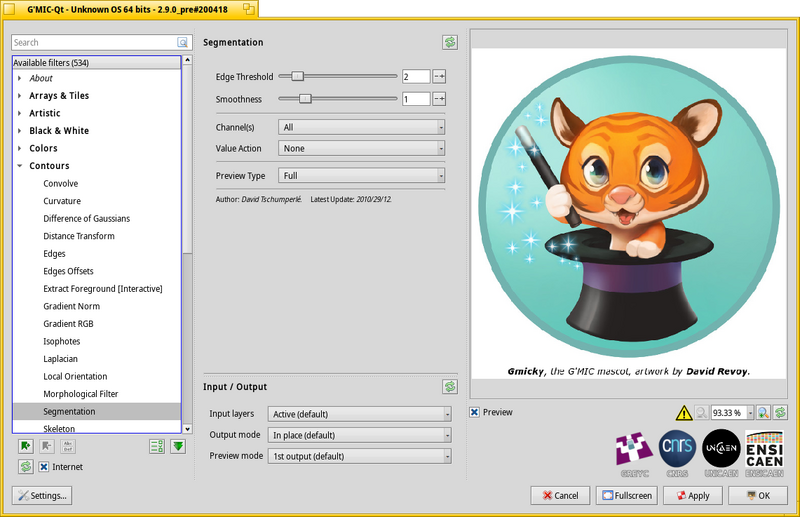Open the zoom percentage dropdown arrow
Image resolution: width=800 pixels, height=517 pixels.
click(x=750, y=412)
